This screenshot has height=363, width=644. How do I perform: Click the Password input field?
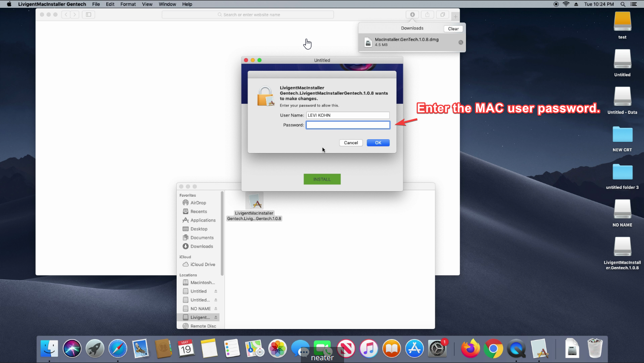click(x=348, y=125)
